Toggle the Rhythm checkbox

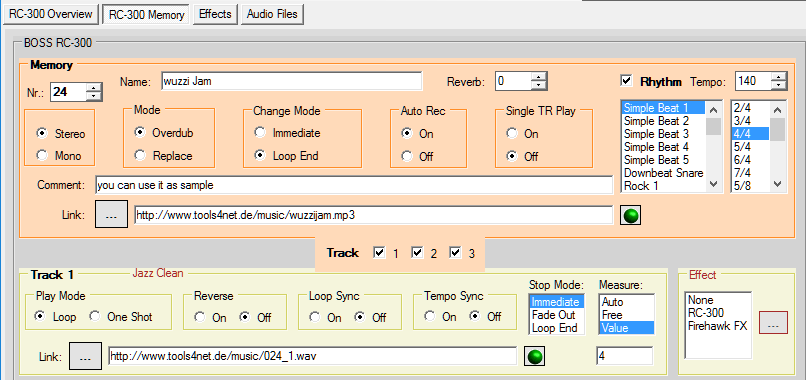[x=627, y=81]
